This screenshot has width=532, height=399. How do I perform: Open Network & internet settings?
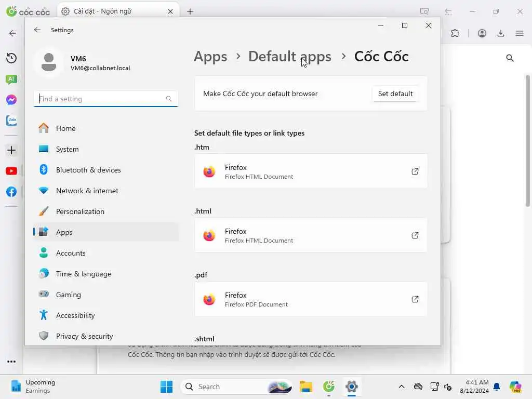coord(106,191)
